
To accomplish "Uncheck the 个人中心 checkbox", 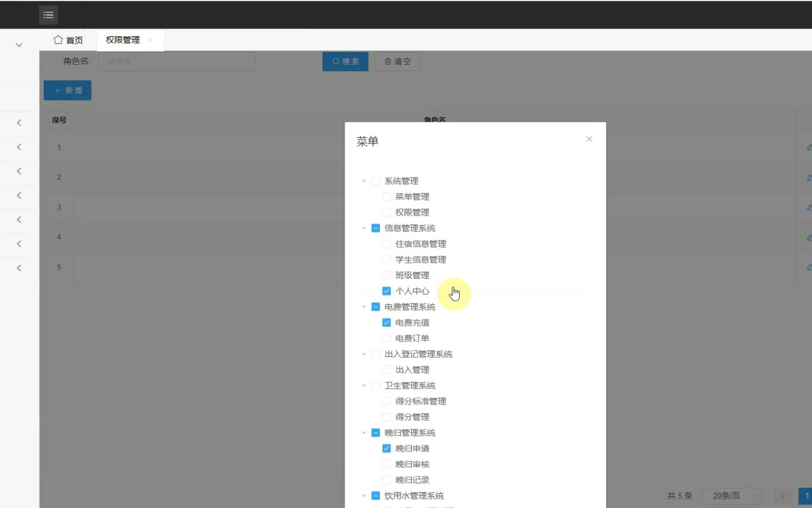I will (386, 291).
